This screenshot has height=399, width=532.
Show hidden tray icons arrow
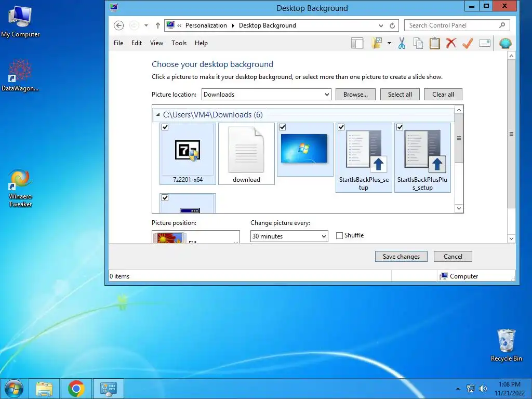[458, 389]
